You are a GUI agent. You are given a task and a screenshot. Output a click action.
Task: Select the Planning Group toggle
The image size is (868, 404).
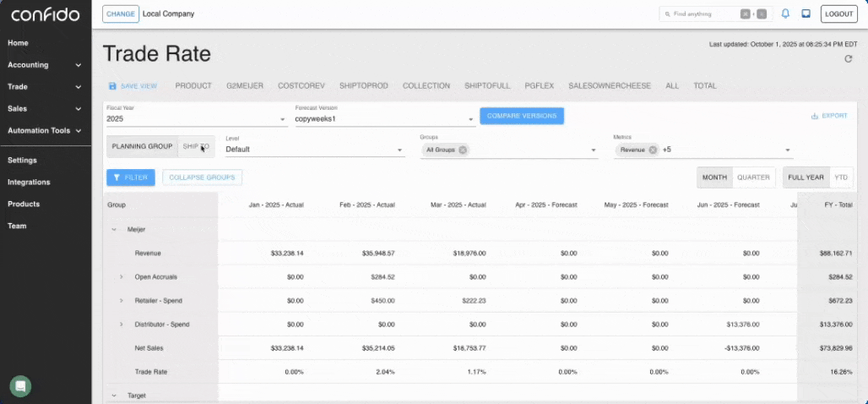(142, 146)
